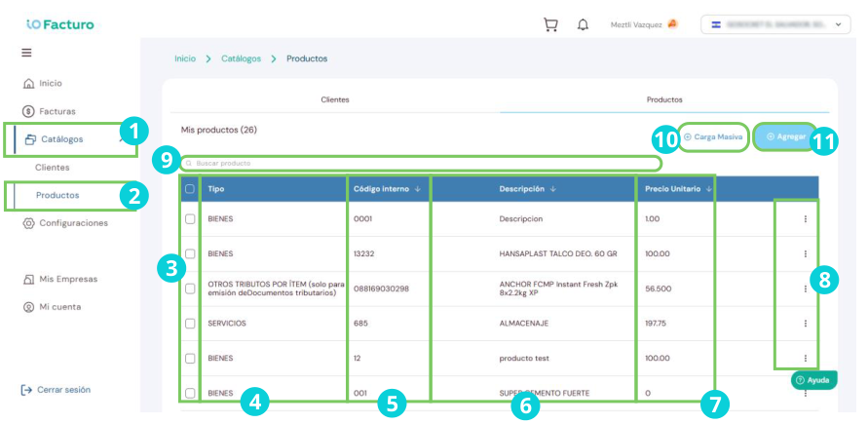
Task: Open the shopping cart icon
Action: 550,25
